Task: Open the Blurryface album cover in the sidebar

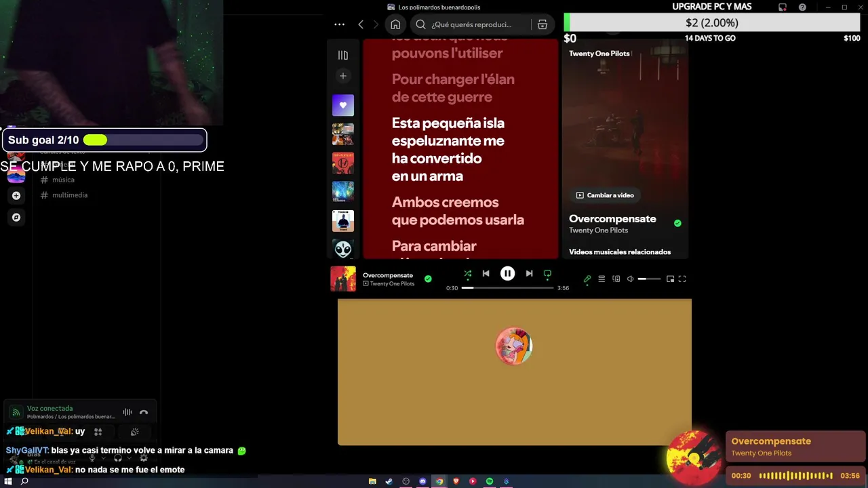Action: [343, 163]
